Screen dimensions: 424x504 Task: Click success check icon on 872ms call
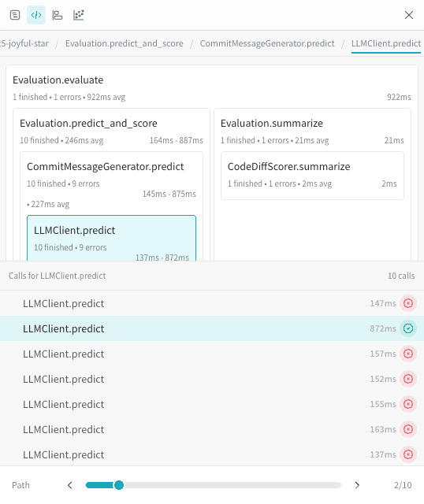tap(408, 328)
